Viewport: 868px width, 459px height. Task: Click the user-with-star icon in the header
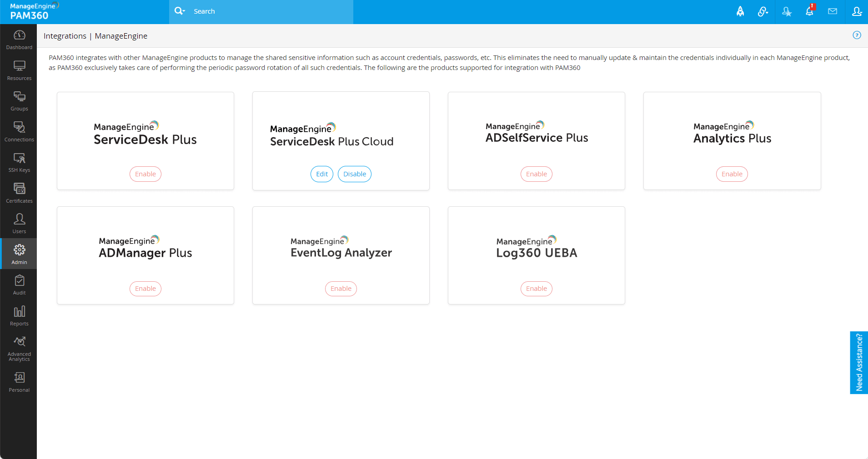coord(787,11)
